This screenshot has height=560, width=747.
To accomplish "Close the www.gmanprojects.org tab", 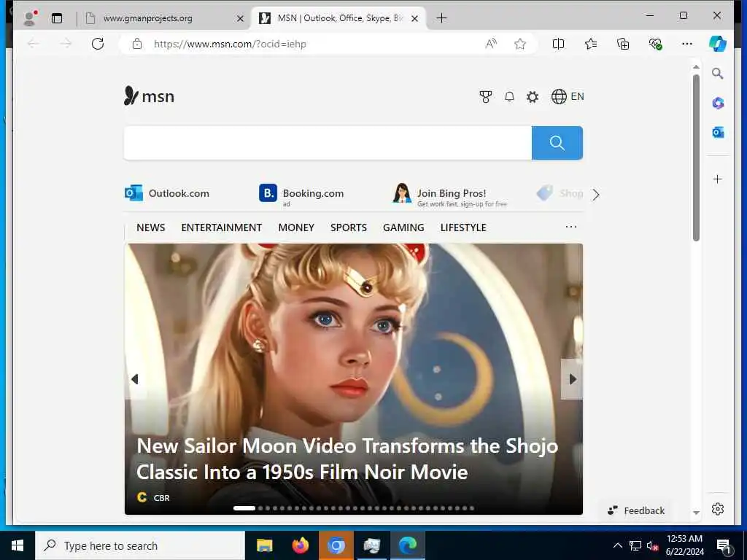I will tap(240, 18).
